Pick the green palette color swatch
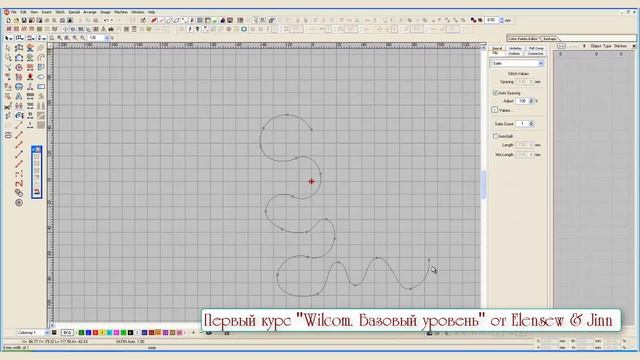 click(x=81, y=333)
